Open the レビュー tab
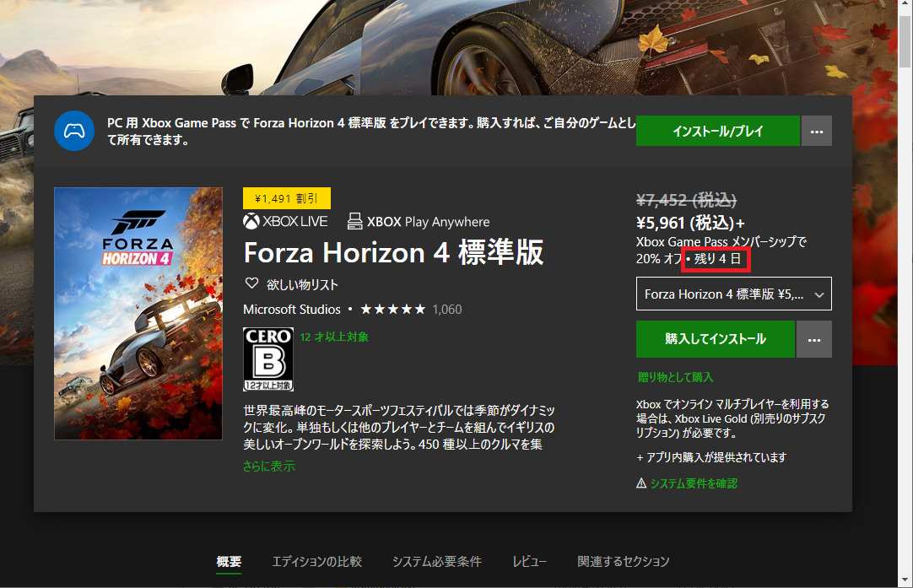The height and width of the screenshot is (588, 913). [529, 561]
